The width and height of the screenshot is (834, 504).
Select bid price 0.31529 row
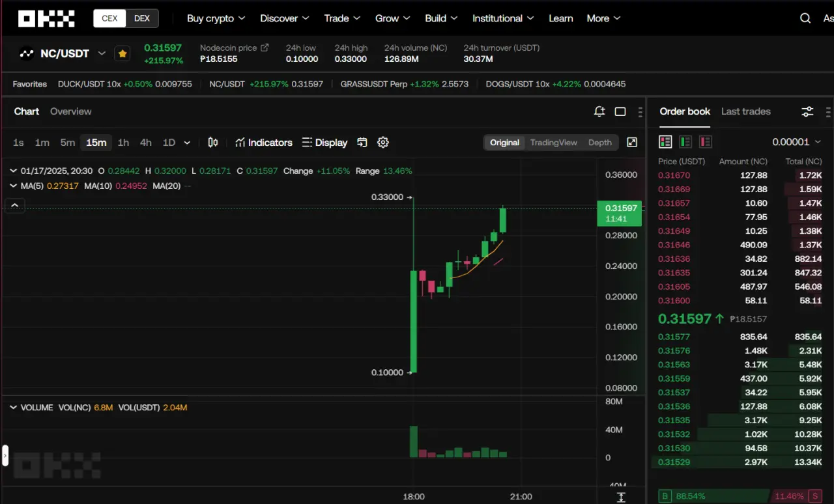pyautogui.click(x=740, y=462)
